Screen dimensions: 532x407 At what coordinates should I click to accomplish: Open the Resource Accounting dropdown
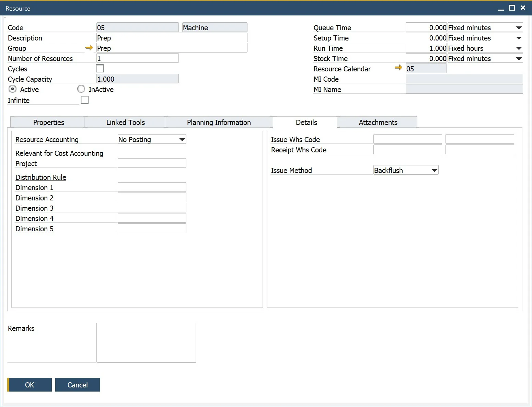click(182, 140)
